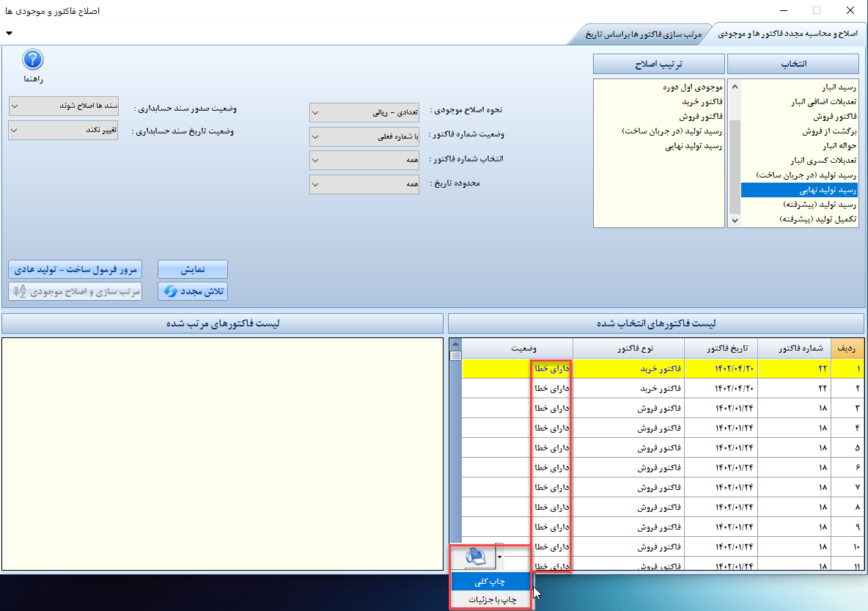Screen dimensions: 868x611
Task: Choose چاپ کلی from print menu
Action: (491, 582)
